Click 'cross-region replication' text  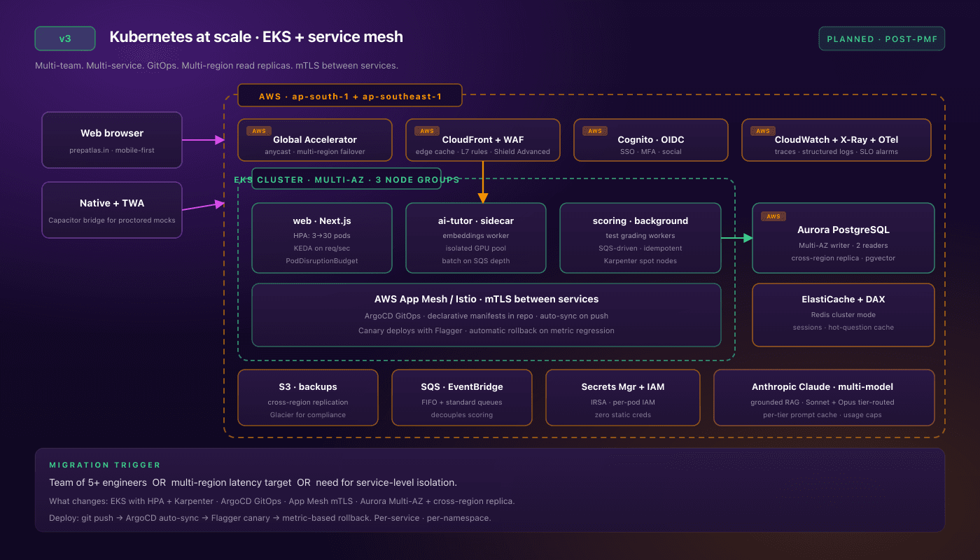click(x=308, y=402)
